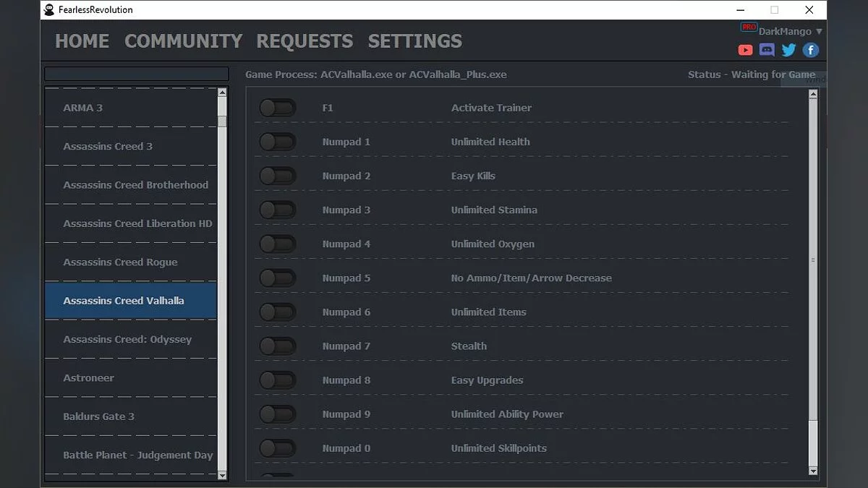The image size is (868, 488).
Task: Click the Game Process ACValhalla.exe text
Action: [x=376, y=74]
